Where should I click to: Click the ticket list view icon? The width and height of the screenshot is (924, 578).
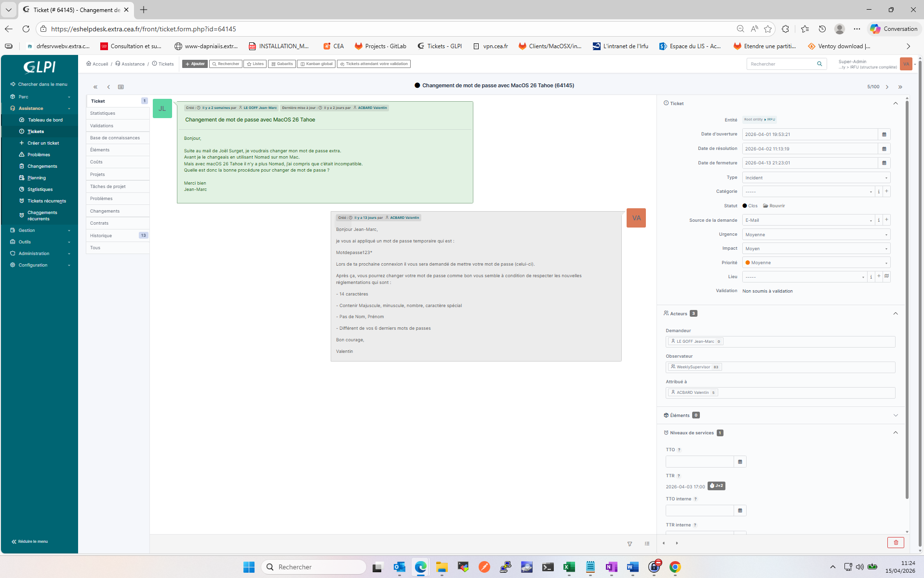tap(121, 87)
